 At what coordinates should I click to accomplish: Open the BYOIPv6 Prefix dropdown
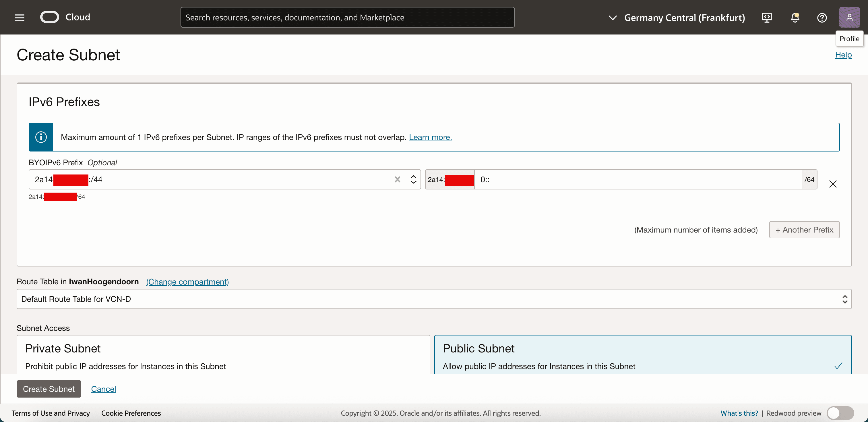(x=413, y=179)
